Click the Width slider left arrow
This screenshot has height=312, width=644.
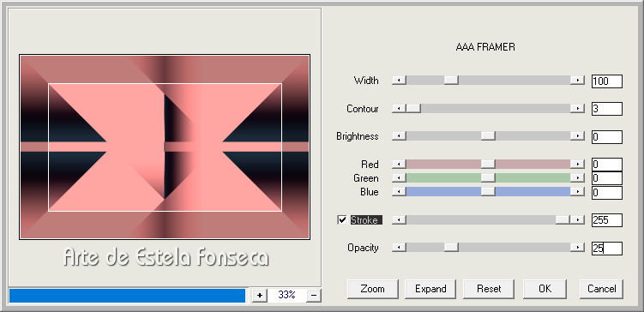399,81
